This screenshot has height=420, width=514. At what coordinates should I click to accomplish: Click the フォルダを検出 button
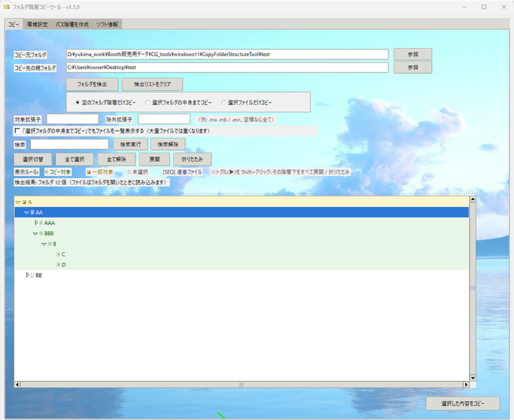(92, 84)
